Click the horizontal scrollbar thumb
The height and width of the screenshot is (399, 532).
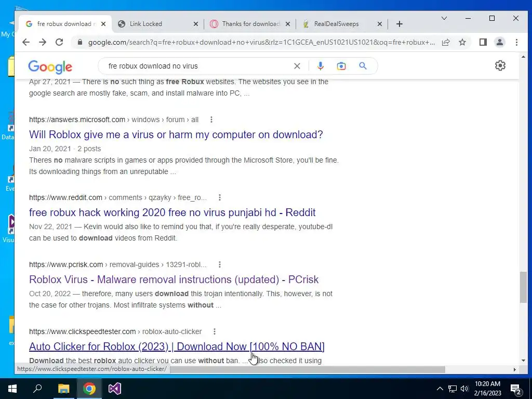[x=307, y=369]
